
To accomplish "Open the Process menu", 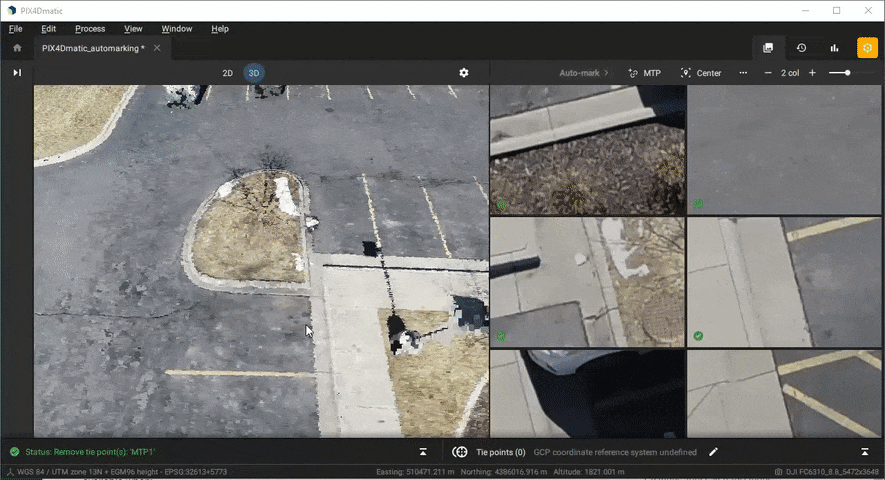I will pyautogui.click(x=90, y=29).
